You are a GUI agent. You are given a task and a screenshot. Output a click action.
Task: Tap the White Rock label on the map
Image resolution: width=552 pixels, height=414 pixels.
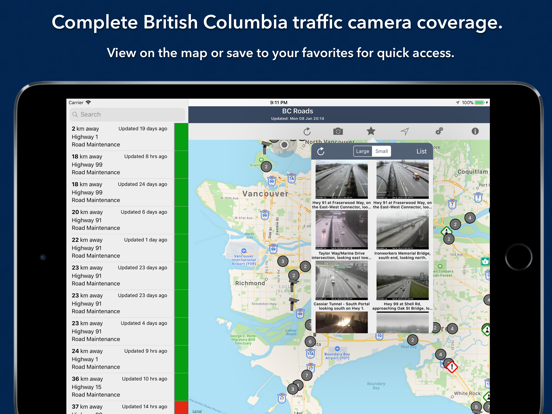point(467,393)
